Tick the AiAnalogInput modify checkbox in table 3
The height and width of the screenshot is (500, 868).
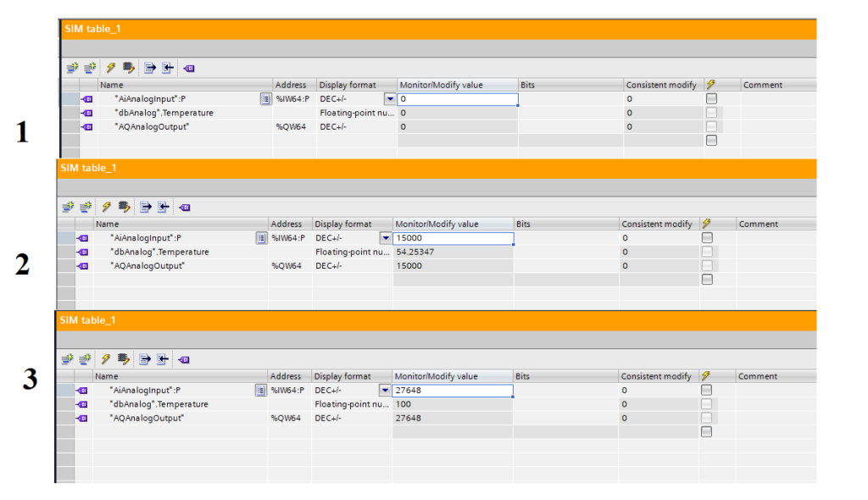pos(706,391)
